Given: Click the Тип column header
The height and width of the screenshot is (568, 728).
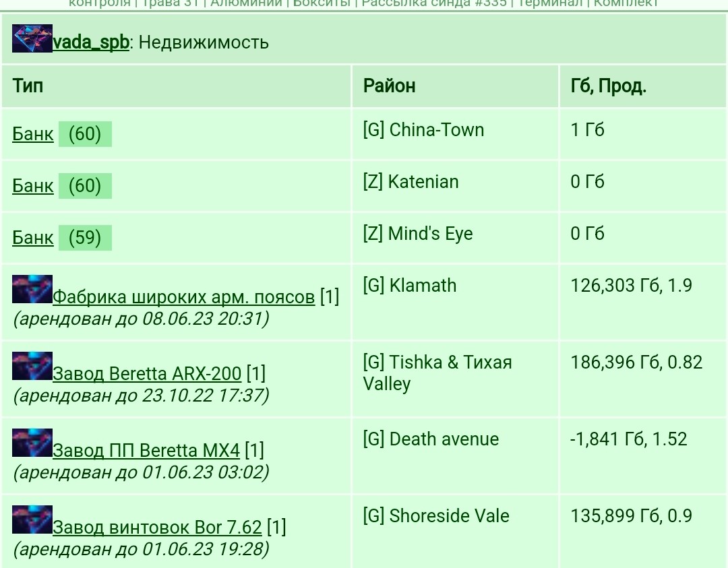Looking at the screenshot, I should tap(177, 86).
